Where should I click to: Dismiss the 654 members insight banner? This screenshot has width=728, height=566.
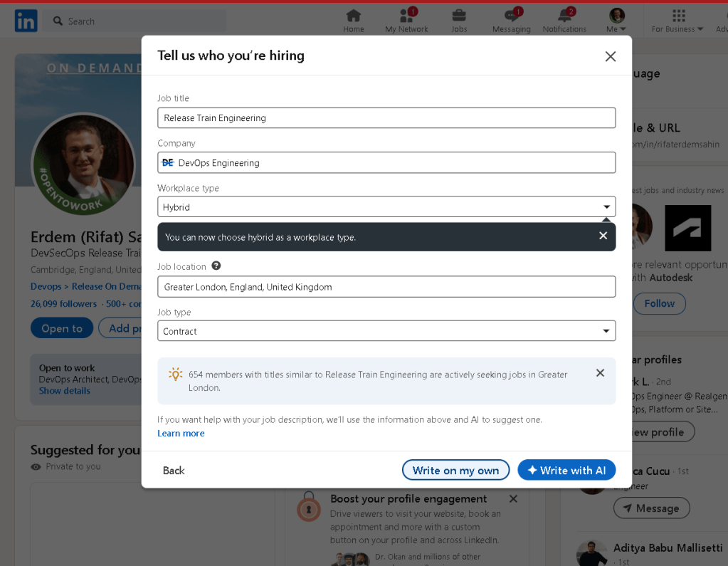600,373
